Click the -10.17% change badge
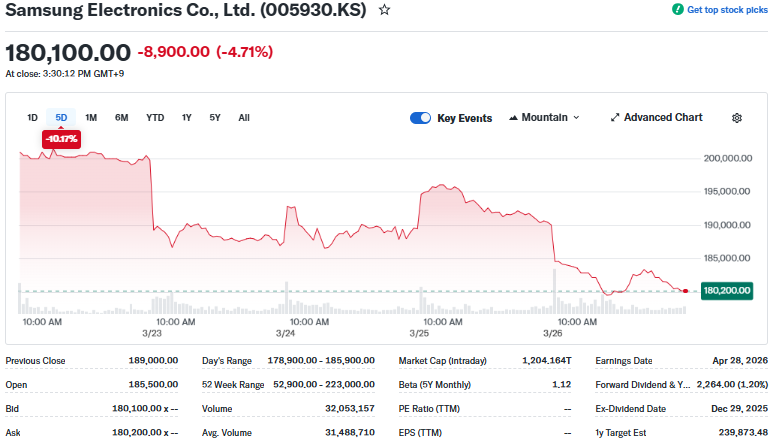The height and width of the screenshot is (446, 781). coord(61,139)
